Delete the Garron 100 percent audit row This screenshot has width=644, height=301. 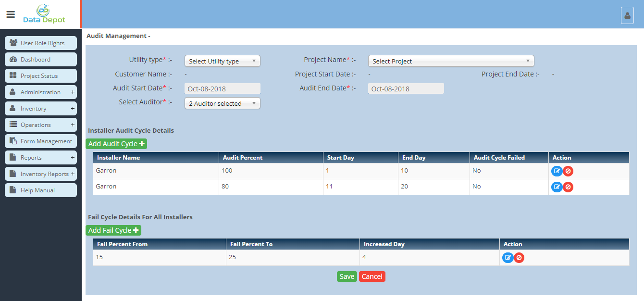568,171
